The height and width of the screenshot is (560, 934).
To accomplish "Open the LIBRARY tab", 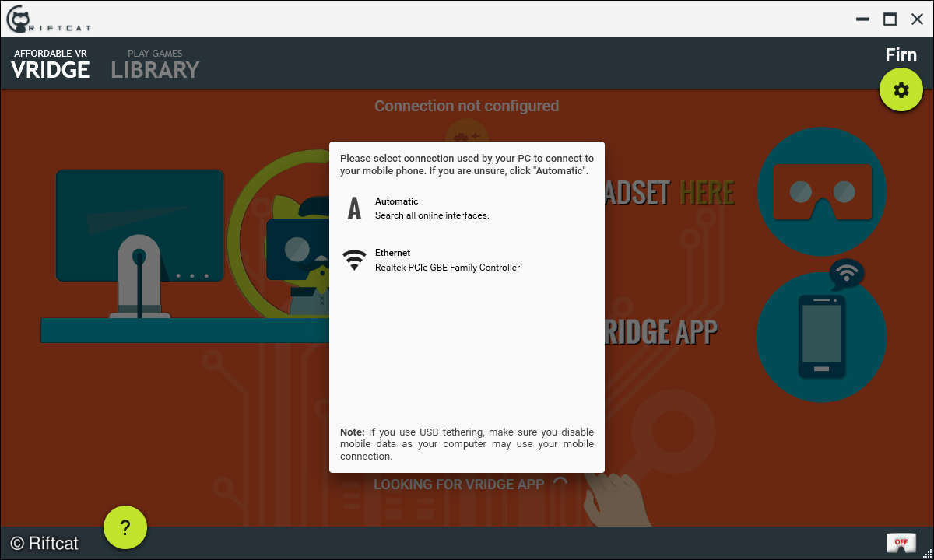I will [155, 64].
